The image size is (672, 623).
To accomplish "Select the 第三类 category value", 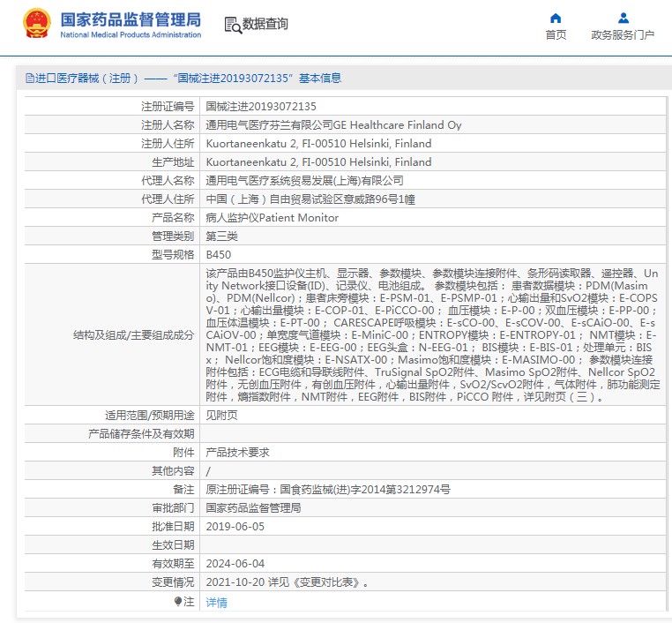I will [x=221, y=236].
